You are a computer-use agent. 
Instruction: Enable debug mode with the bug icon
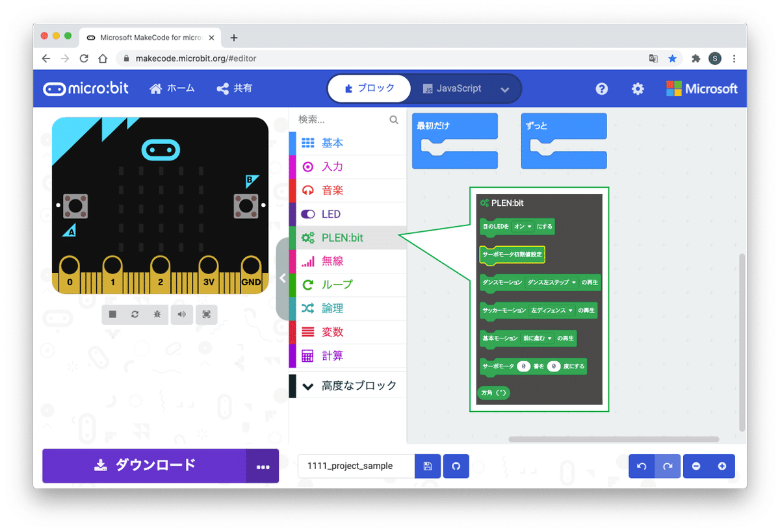157,314
